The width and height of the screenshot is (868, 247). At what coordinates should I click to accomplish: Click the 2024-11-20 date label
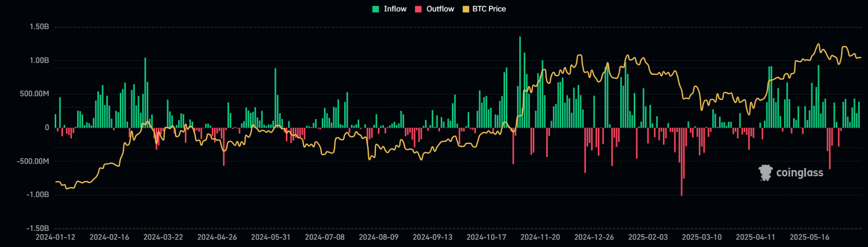(540, 237)
